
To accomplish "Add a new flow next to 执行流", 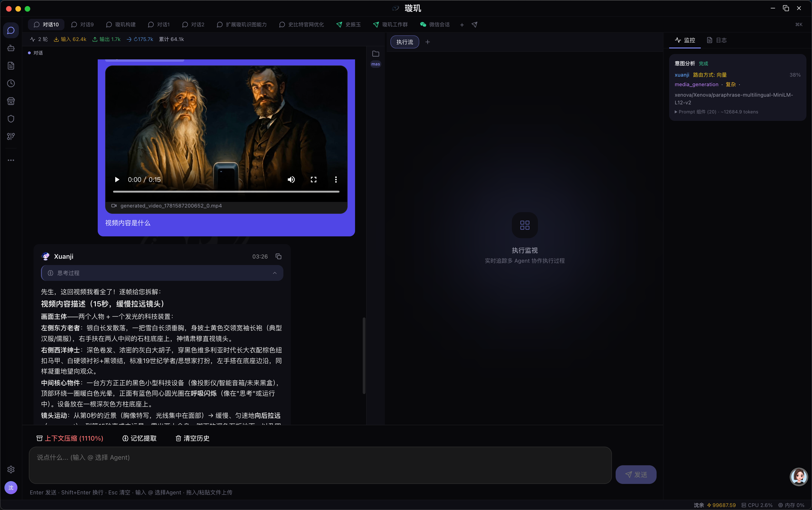I will pyautogui.click(x=428, y=42).
